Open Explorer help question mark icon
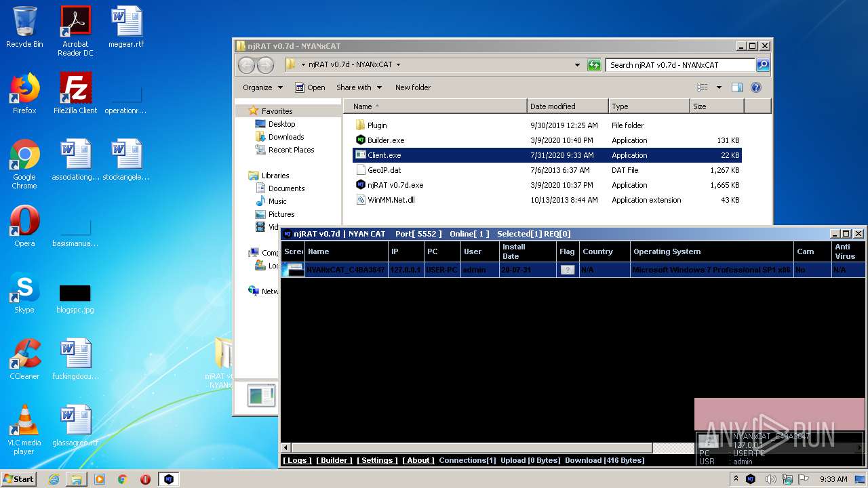This screenshot has height=488, width=868. point(756,87)
